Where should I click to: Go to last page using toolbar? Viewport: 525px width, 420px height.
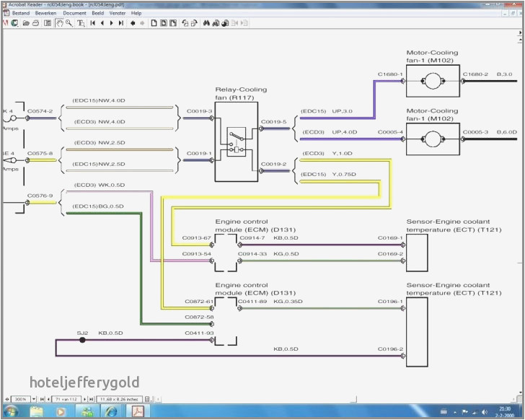coord(120,22)
